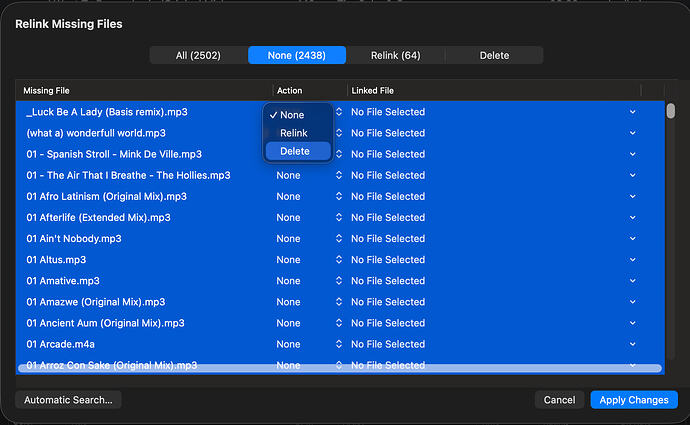Click No File Selected for 01 Altus.mp3
Image resolution: width=690 pixels, height=425 pixels.
[388, 260]
